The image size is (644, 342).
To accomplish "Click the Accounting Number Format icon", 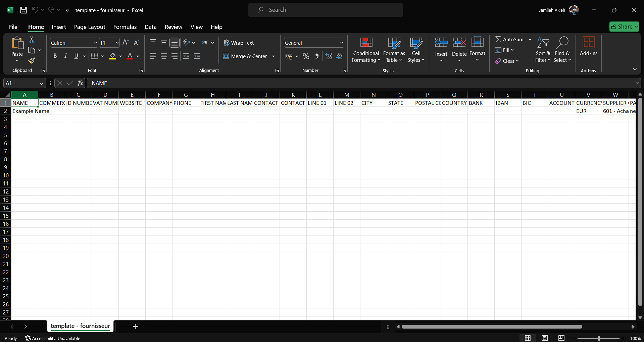I will 289,56.
